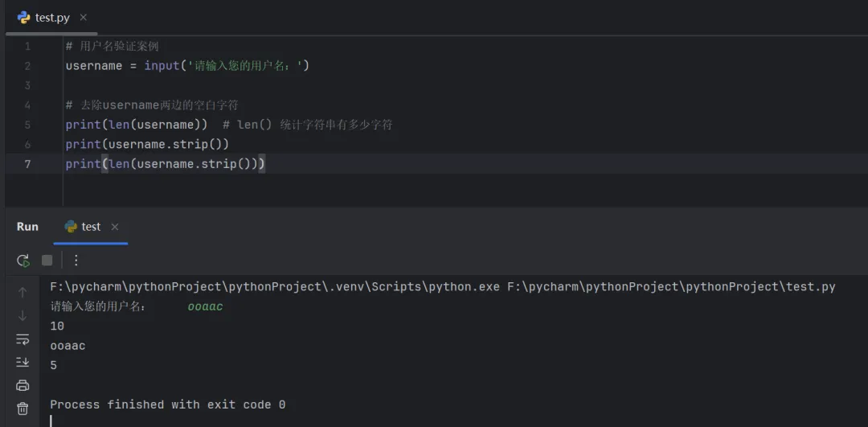The width and height of the screenshot is (868, 427).
Task: Jump down the stack trace arrow
Action: coord(23,316)
